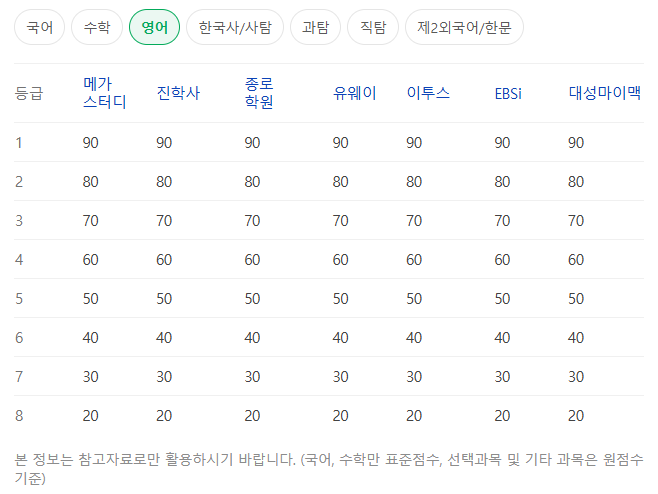The height and width of the screenshot is (494, 658).
Task: Switch to the 과탐 tab
Action: coord(316,27)
